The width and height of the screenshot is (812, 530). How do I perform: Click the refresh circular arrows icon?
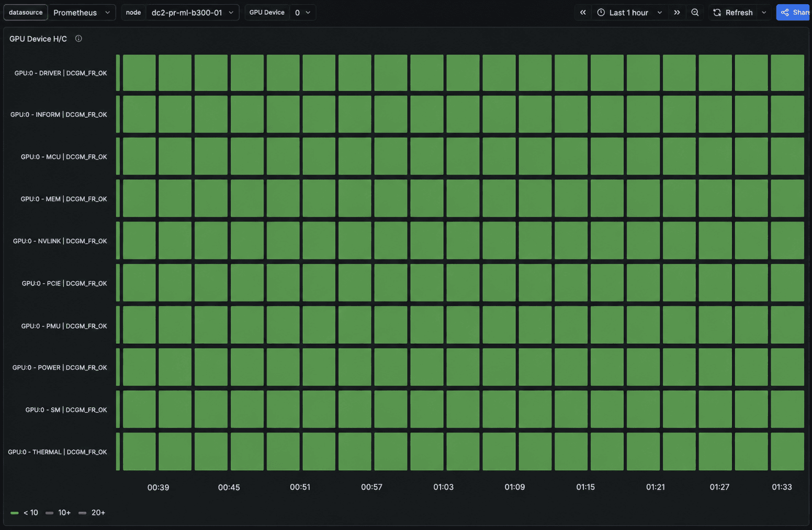(x=717, y=13)
